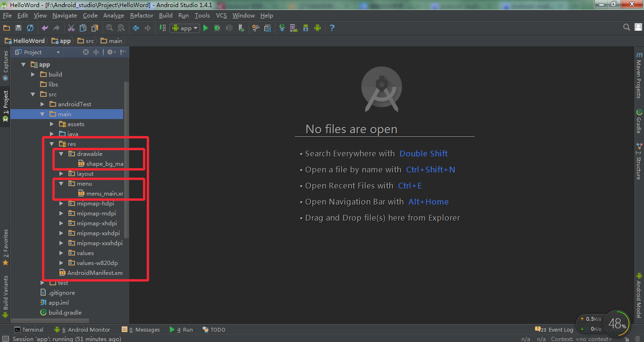The height and width of the screenshot is (342, 644).
Task: Click Sync Project with Gradle Files icon
Action: click(282, 28)
